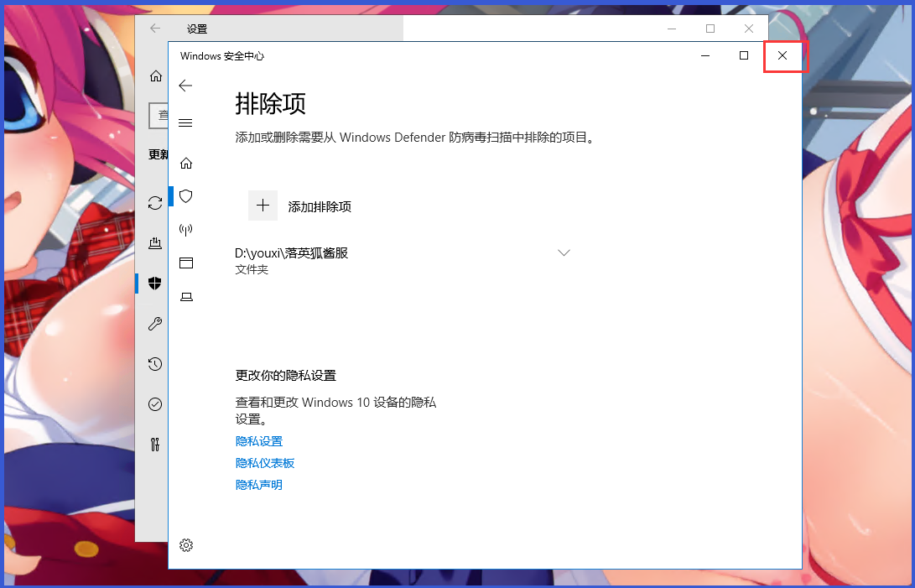Open app and browser control icon
The image size is (915, 588).
click(x=185, y=263)
